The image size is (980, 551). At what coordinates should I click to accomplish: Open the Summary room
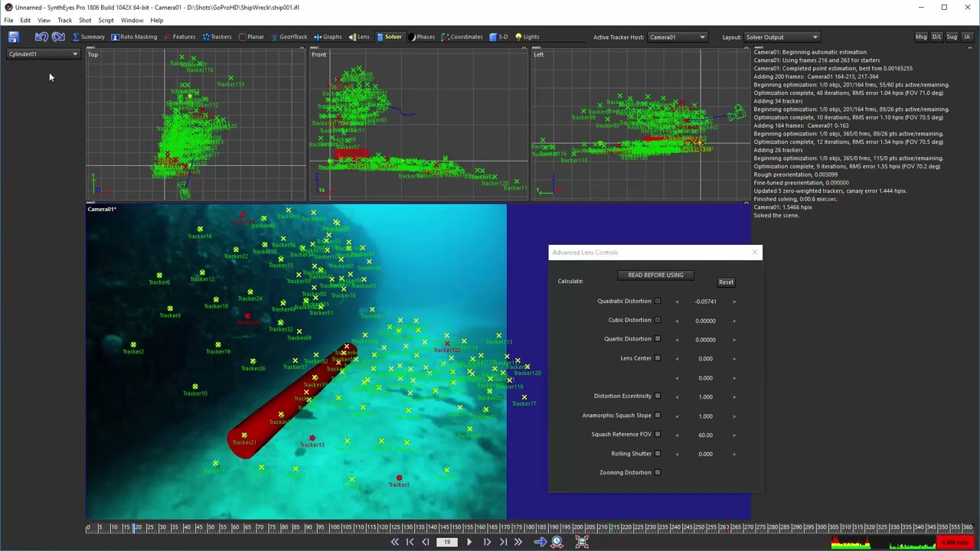click(88, 37)
